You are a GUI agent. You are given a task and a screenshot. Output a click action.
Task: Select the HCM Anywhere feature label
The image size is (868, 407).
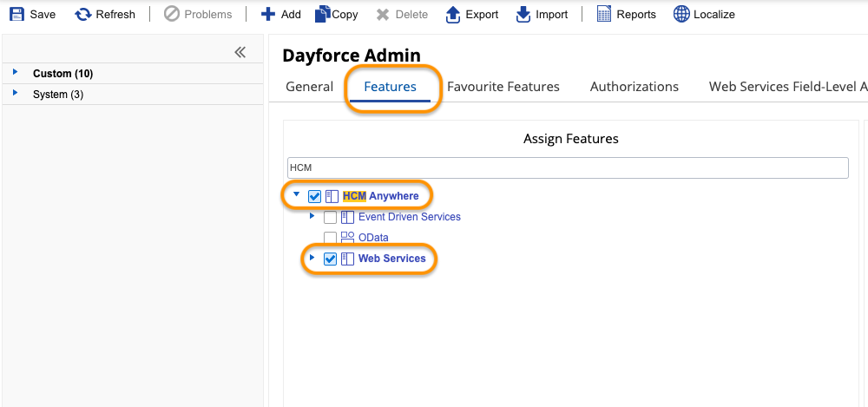click(380, 196)
